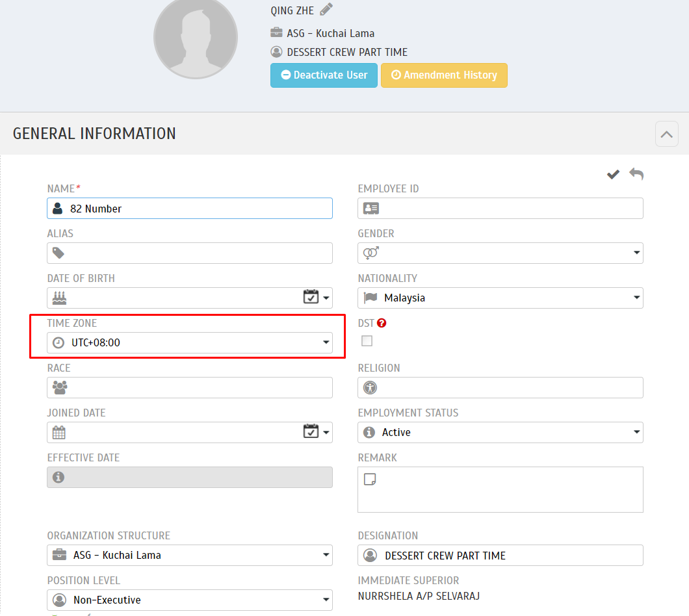The height and width of the screenshot is (616, 689).
Task: Click the birthday cake icon in Date of Birth
Action: coord(59,297)
